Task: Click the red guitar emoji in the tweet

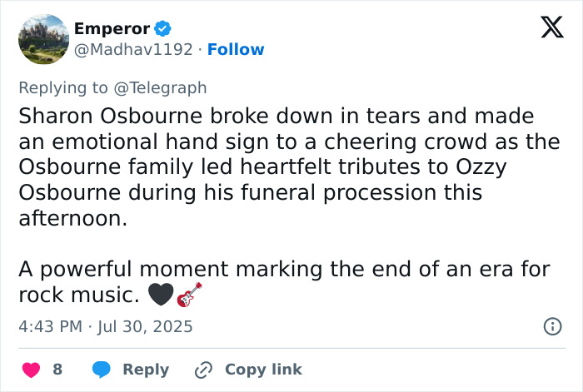Action: click(x=190, y=295)
